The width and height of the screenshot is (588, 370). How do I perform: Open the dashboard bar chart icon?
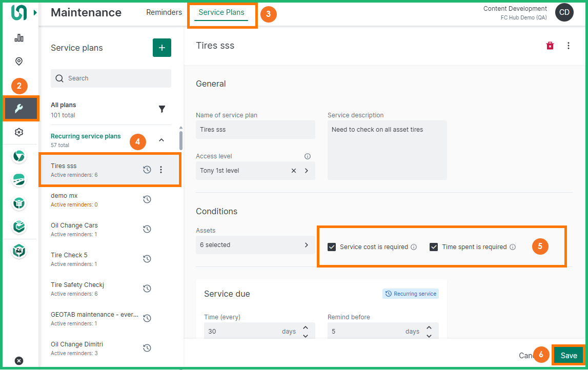pyautogui.click(x=19, y=38)
